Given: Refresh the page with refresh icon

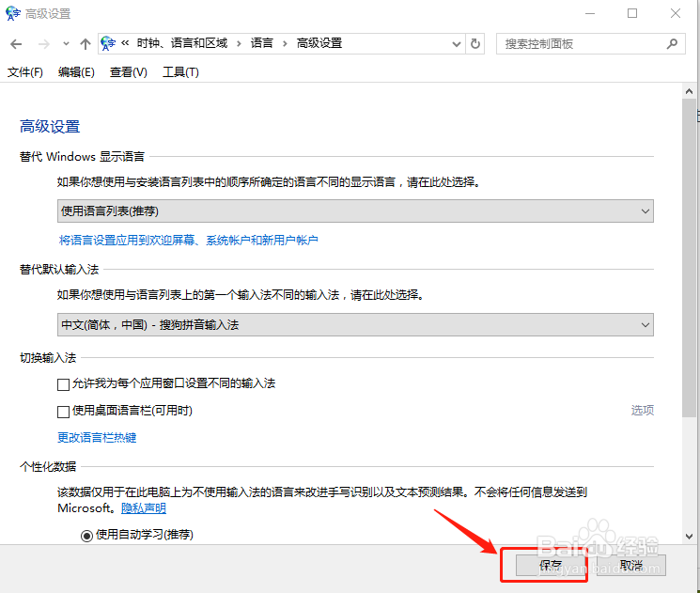Looking at the screenshot, I should pos(475,44).
